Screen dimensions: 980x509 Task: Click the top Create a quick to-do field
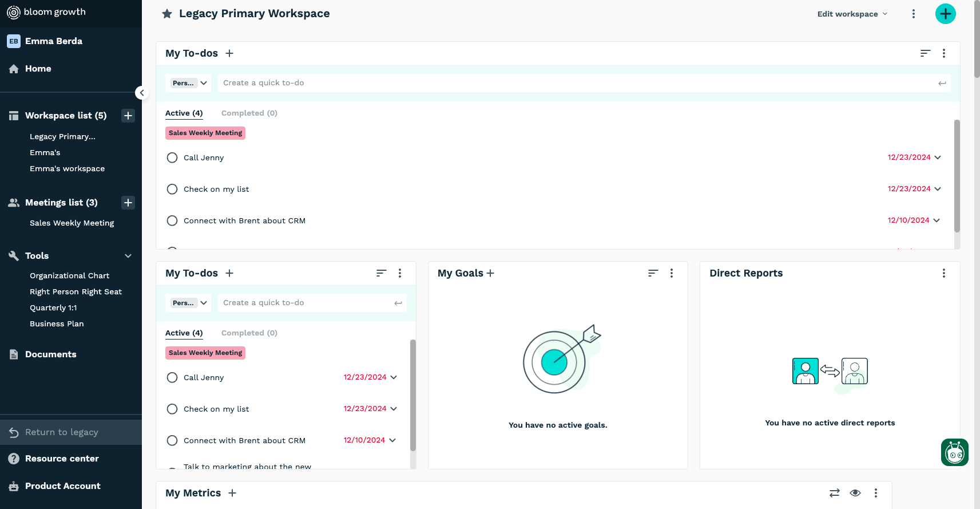[578, 83]
